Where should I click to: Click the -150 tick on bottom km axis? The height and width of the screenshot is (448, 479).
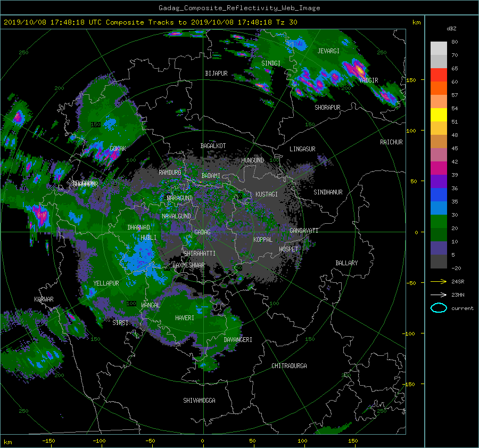pos(48,441)
